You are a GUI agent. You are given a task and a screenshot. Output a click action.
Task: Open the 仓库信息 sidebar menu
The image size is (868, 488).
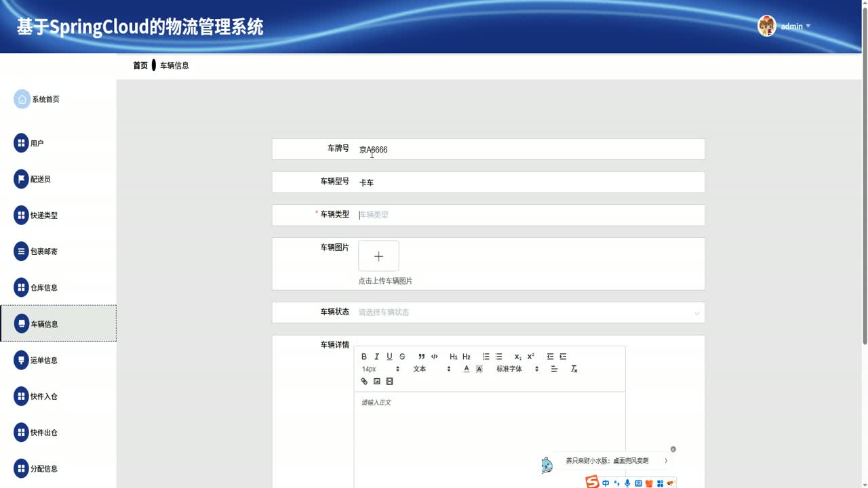tap(58, 287)
